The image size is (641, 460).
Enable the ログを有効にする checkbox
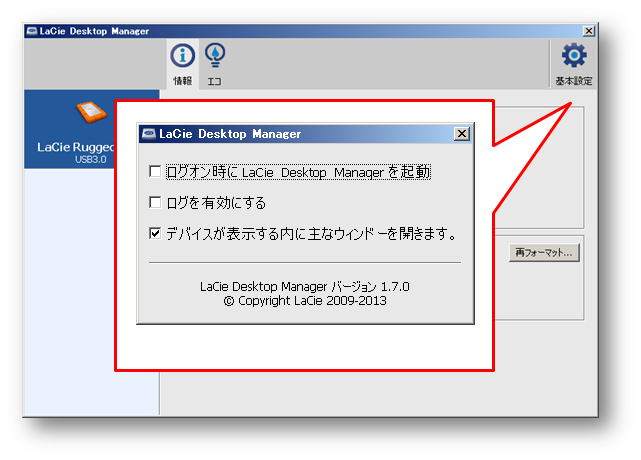tap(155, 202)
